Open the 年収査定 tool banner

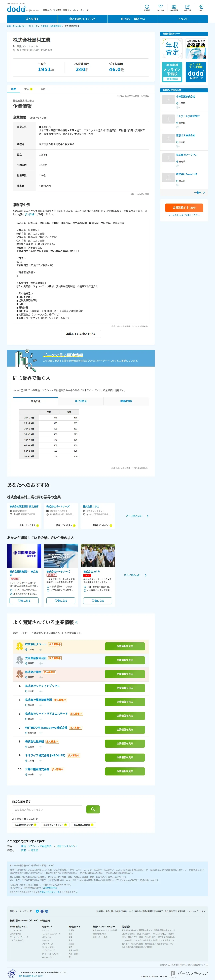coord(172,48)
